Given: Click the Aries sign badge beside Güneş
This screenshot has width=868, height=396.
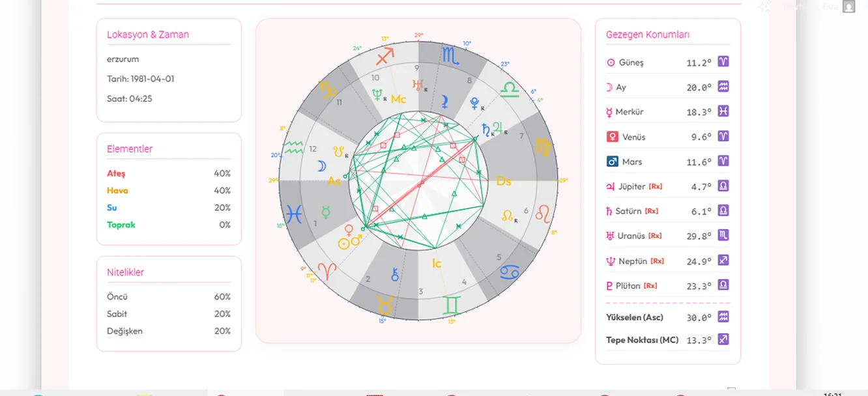Looking at the screenshot, I should click(x=723, y=62).
